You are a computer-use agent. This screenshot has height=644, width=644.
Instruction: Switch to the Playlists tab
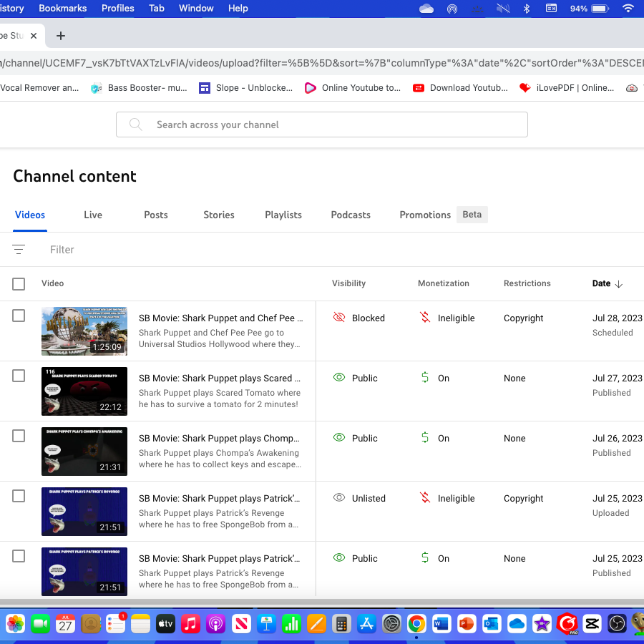click(283, 215)
